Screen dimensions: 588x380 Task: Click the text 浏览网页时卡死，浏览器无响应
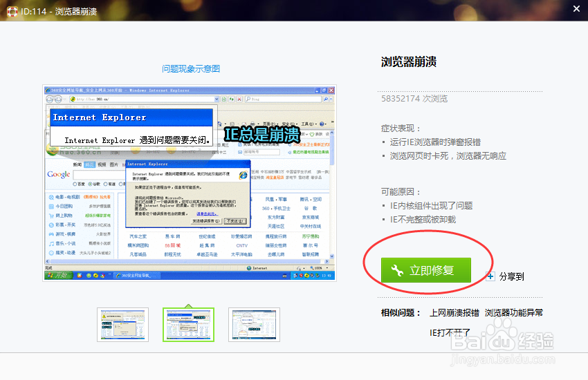click(448, 156)
